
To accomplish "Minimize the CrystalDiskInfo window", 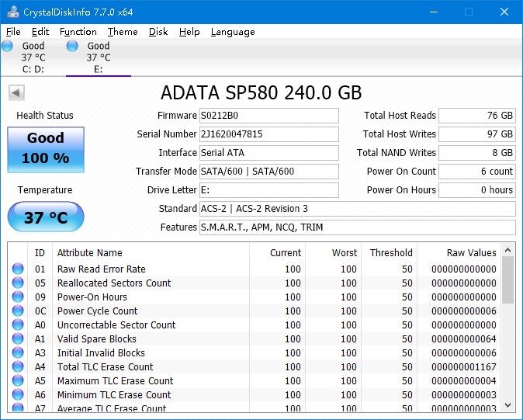I will [x=434, y=12].
